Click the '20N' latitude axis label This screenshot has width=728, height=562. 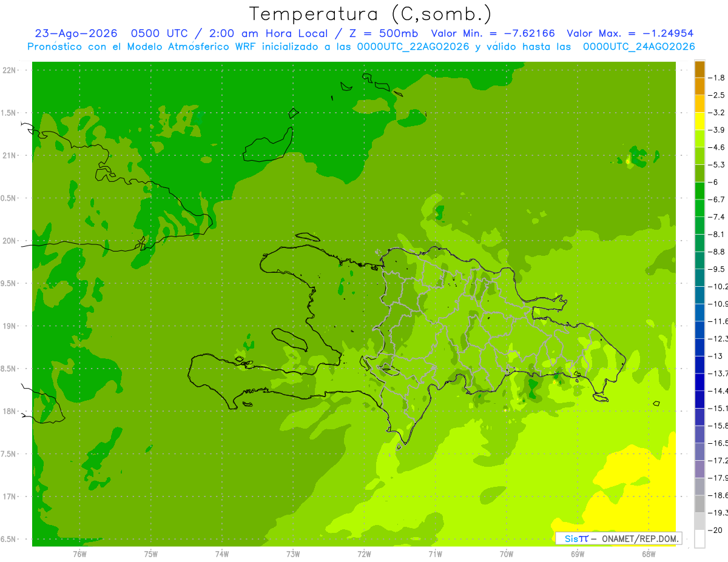(x=9, y=241)
